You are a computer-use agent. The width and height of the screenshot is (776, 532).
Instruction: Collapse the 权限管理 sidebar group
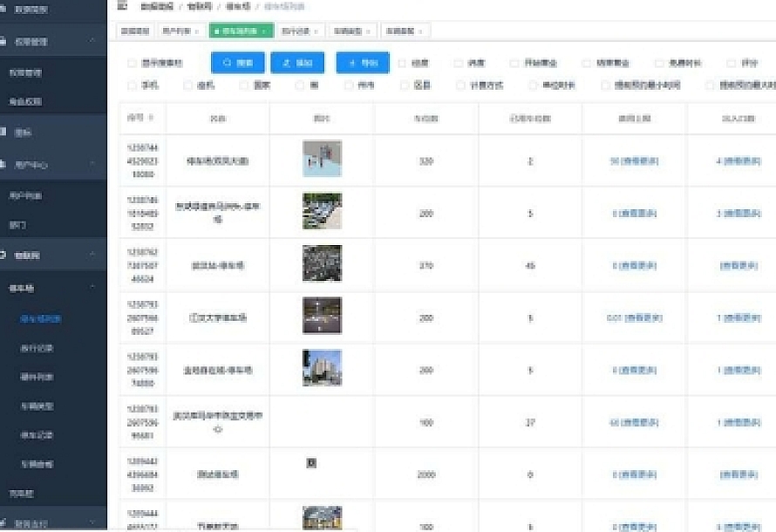(x=92, y=41)
